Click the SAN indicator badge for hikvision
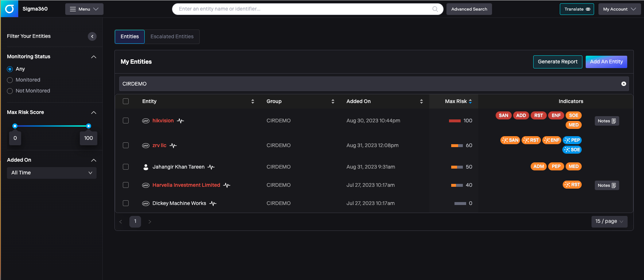The width and height of the screenshot is (644, 280). click(504, 115)
